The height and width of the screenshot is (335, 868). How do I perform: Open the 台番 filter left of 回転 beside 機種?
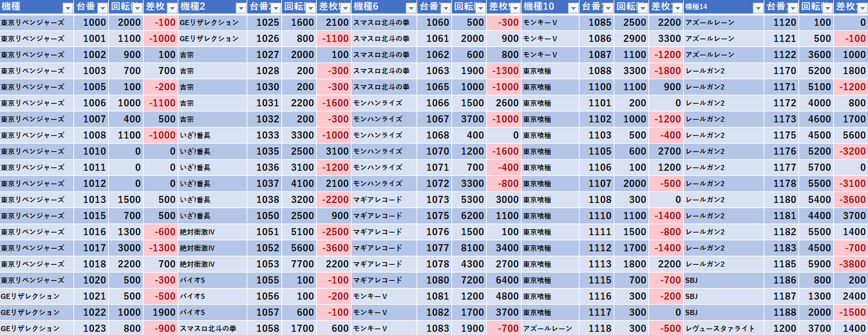coord(102,8)
